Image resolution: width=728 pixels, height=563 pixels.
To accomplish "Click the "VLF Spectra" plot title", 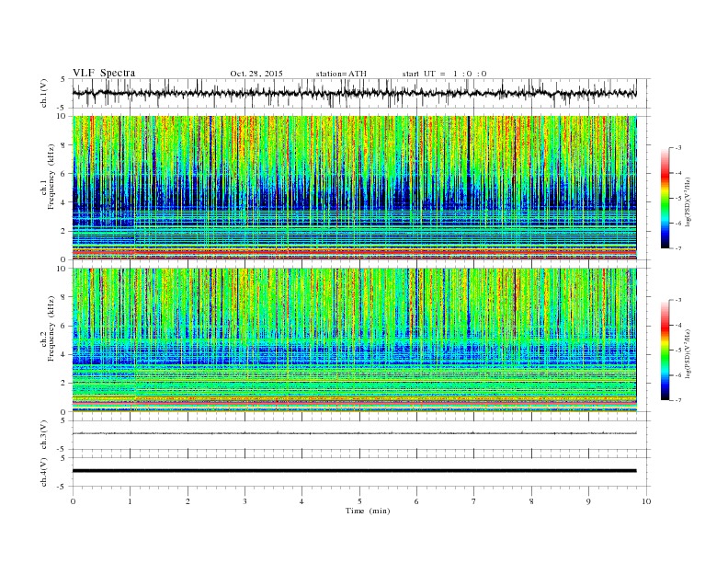I will pyautogui.click(x=104, y=73).
